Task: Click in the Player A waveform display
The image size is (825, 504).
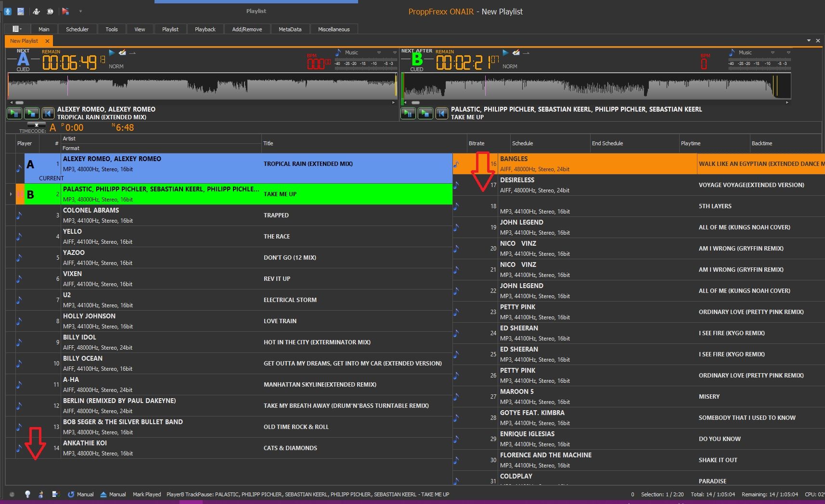Action: click(202, 87)
